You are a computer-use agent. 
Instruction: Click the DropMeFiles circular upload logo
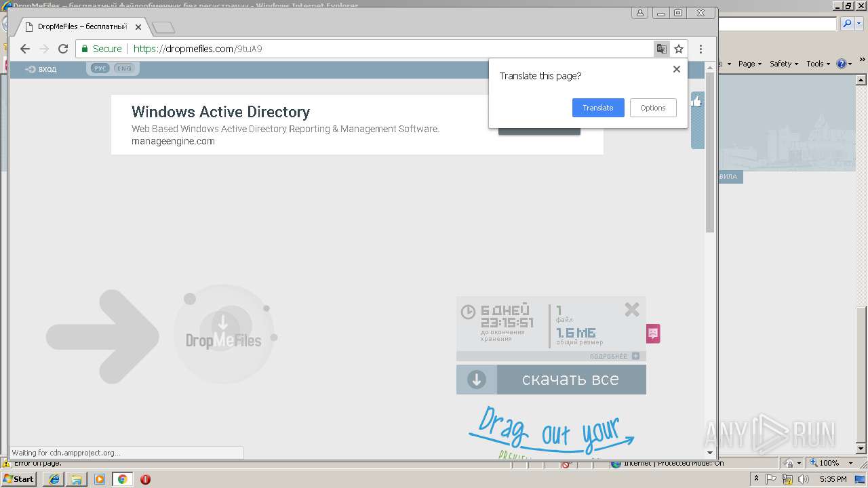click(x=224, y=335)
